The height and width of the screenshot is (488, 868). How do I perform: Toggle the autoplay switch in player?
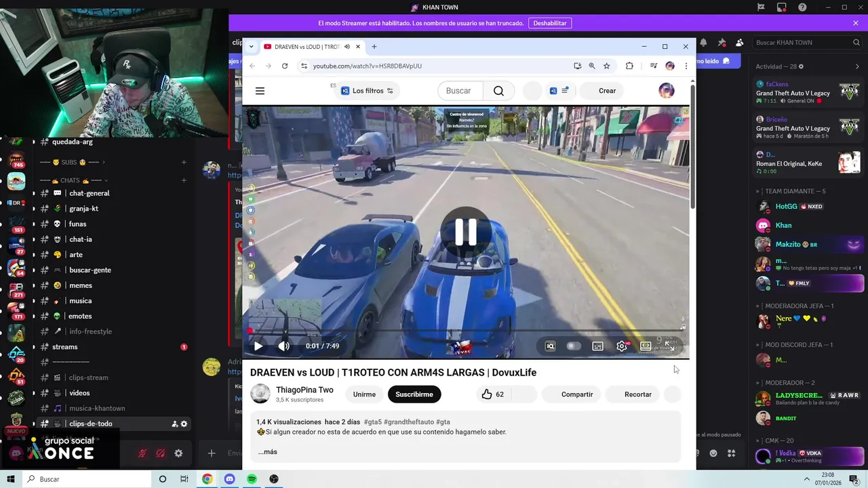tap(572, 346)
